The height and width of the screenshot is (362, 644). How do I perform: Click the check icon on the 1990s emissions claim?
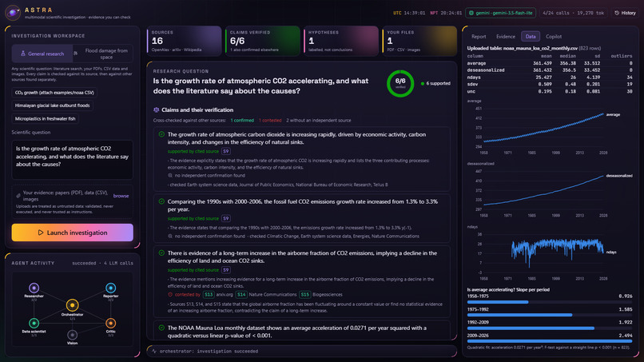point(161,201)
